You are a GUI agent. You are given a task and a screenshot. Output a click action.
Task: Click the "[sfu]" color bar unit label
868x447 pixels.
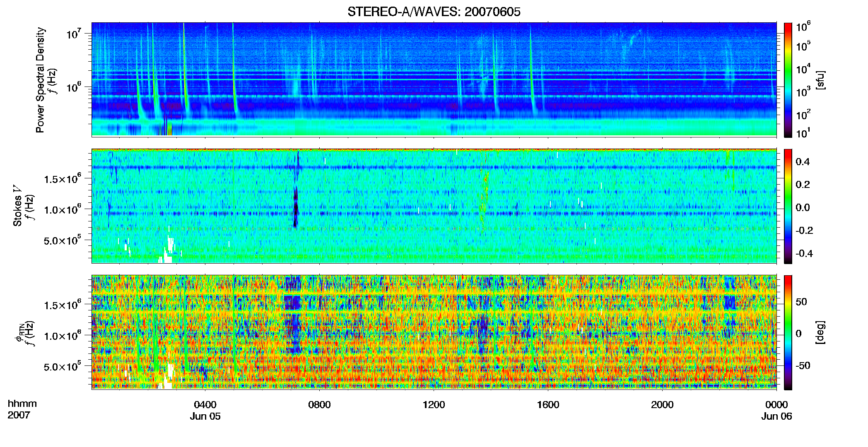point(820,80)
